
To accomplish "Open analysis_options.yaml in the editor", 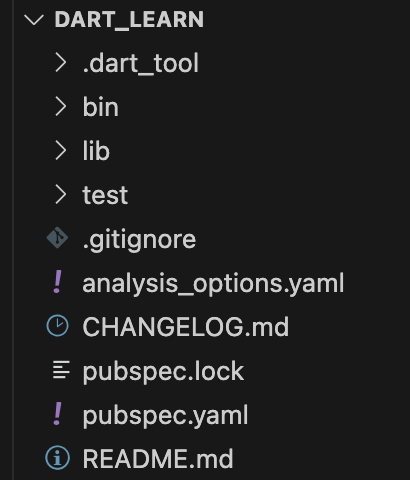I will coord(213,283).
